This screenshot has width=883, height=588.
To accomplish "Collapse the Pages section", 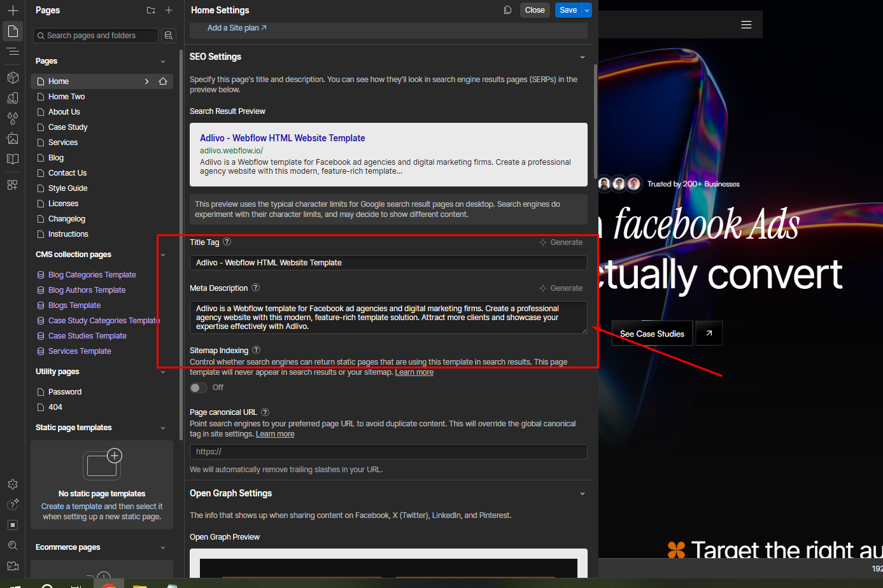I will [x=163, y=62].
